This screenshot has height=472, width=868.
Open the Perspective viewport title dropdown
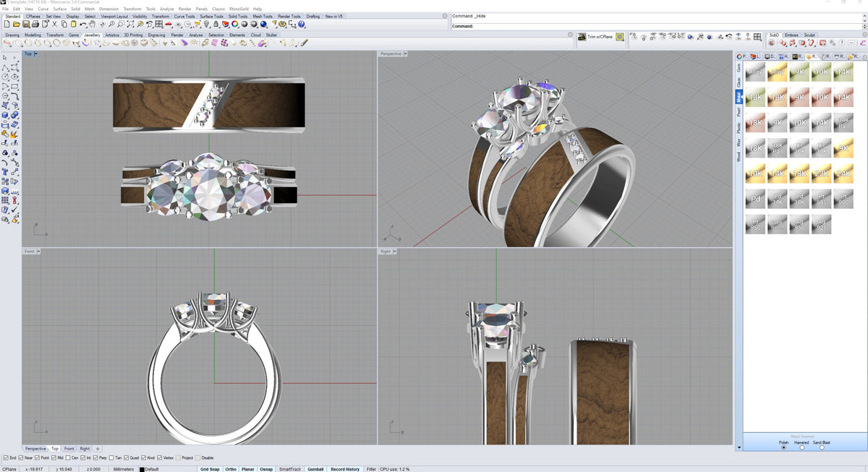tap(406, 54)
